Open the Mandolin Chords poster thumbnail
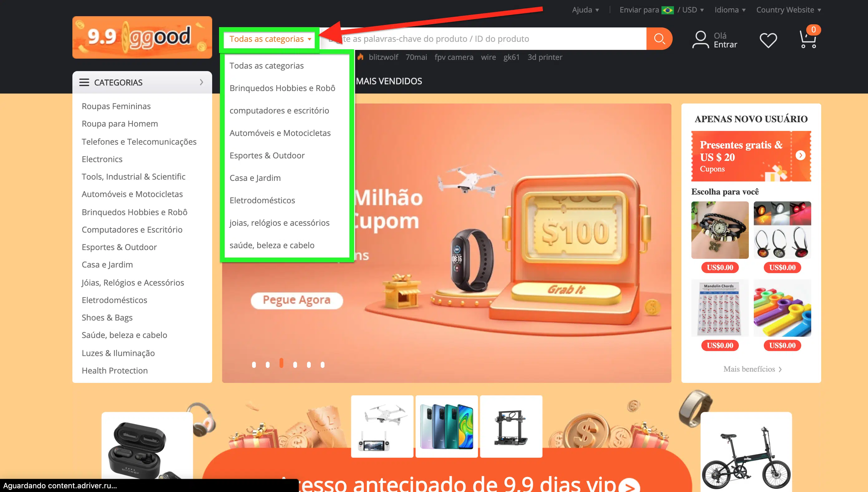 (x=719, y=308)
